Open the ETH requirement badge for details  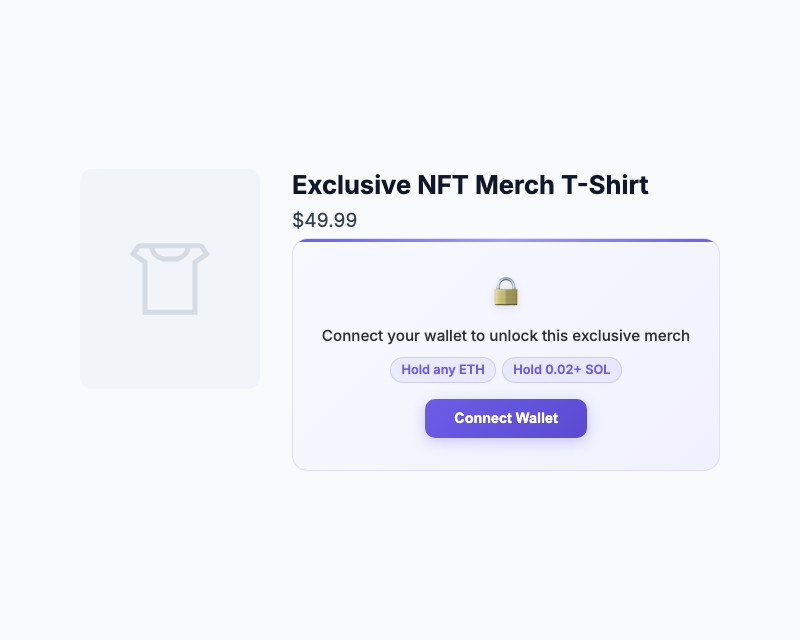pyautogui.click(x=443, y=369)
